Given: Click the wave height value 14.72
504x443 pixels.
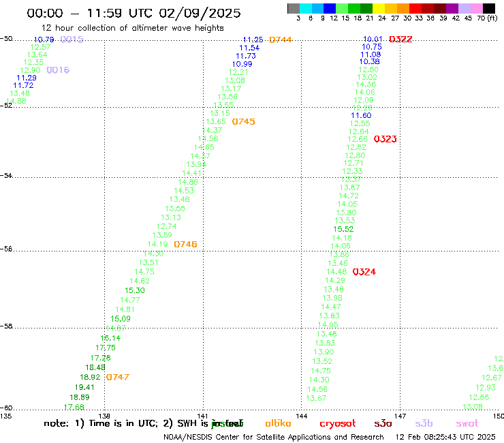Looking at the screenshot, I should pos(349,196).
